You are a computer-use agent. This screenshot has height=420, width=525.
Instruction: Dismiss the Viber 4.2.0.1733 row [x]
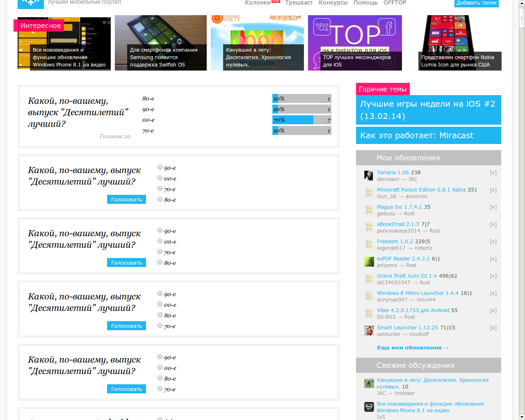(493, 310)
